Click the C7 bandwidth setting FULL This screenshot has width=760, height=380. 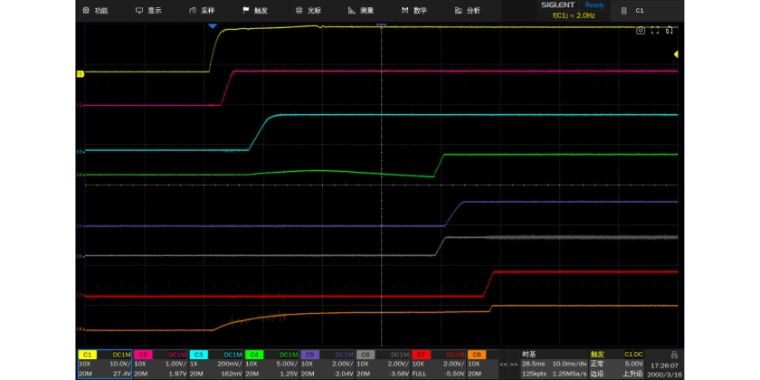(420, 374)
